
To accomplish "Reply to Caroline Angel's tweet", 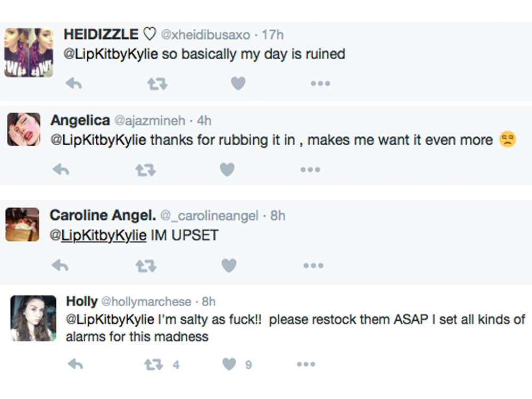I will 61,265.
